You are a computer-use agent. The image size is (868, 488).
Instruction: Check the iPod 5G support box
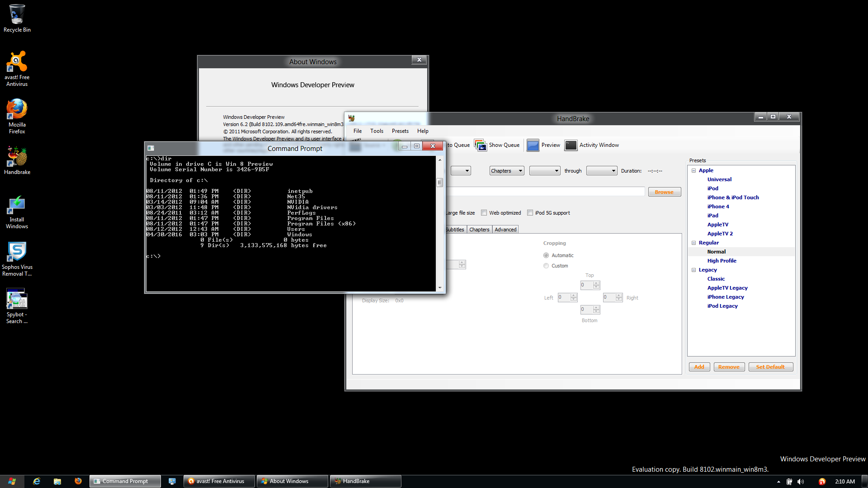click(530, 213)
